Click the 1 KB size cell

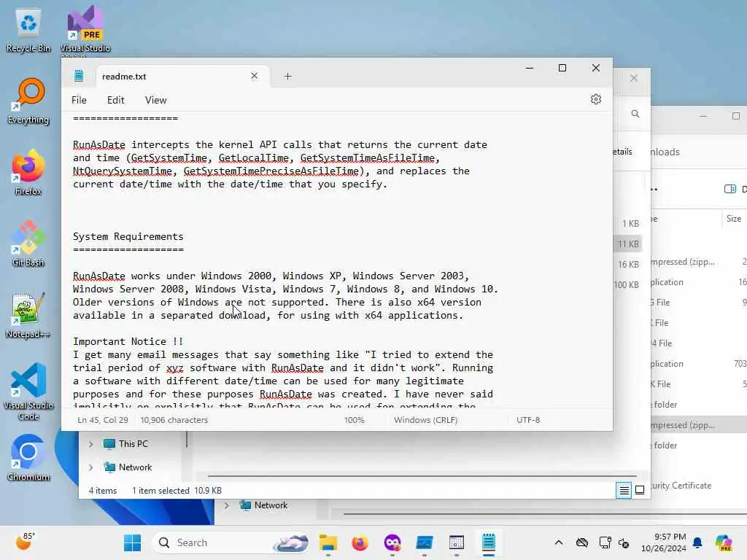click(x=630, y=223)
